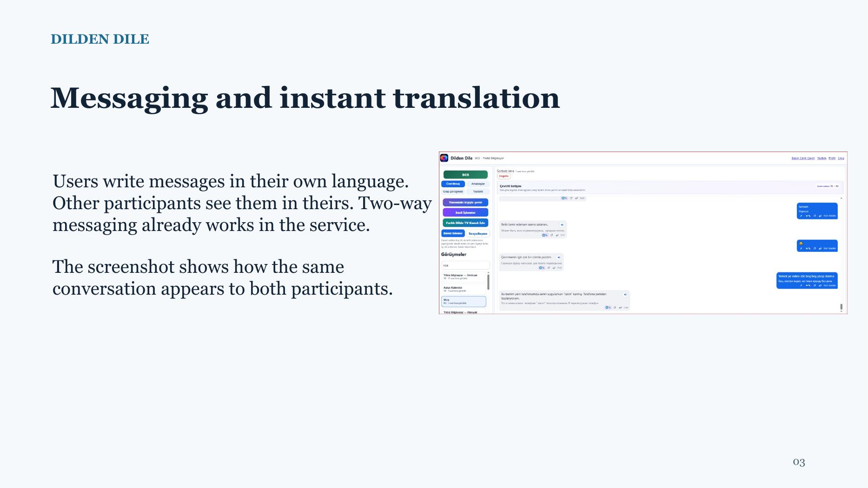Edit the 'Yemek ye video izle' message

(801, 285)
